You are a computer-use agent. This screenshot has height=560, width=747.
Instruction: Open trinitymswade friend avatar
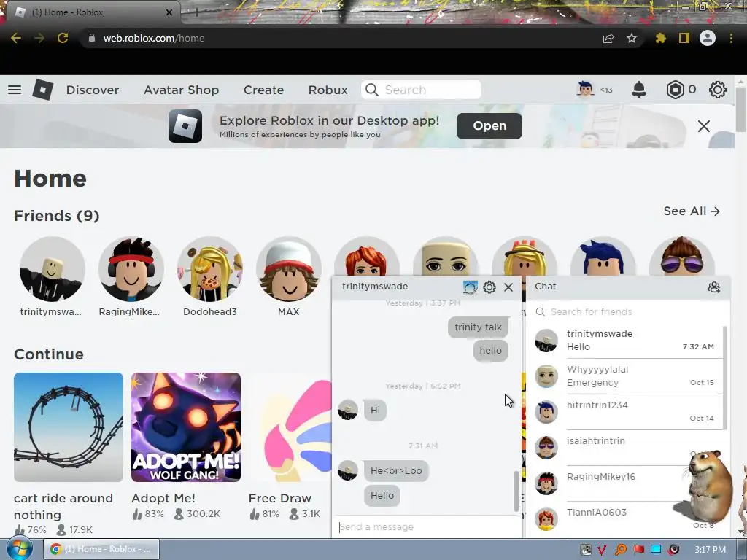[53, 269]
